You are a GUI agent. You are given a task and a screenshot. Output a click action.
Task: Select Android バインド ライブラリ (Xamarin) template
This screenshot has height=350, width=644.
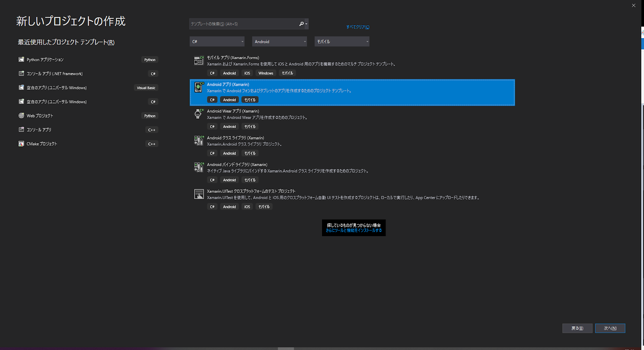coord(352,172)
